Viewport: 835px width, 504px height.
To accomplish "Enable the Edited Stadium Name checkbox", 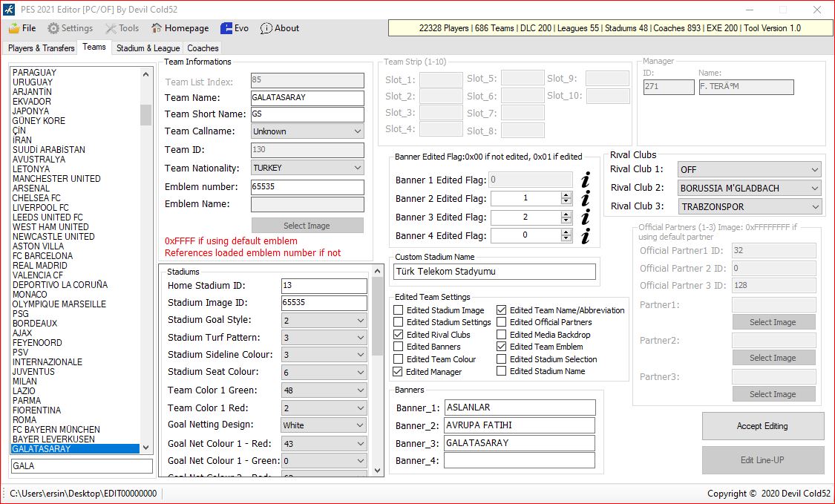I will click(x=502, y=371).
